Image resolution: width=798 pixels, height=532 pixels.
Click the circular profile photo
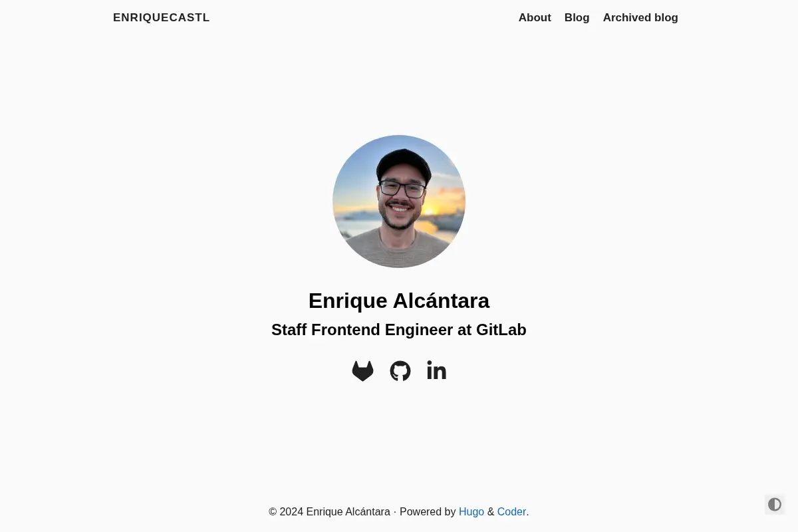pos(399,201)
